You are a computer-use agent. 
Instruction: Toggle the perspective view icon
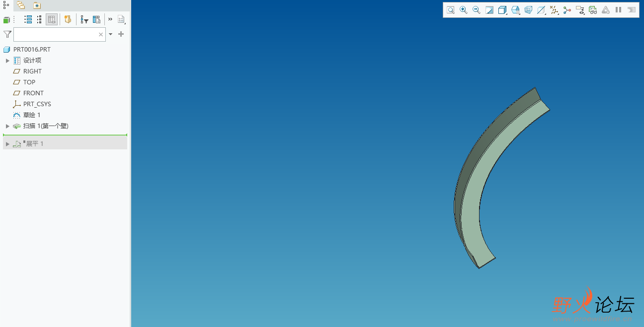pyautogui.click(x=528, y=10)
